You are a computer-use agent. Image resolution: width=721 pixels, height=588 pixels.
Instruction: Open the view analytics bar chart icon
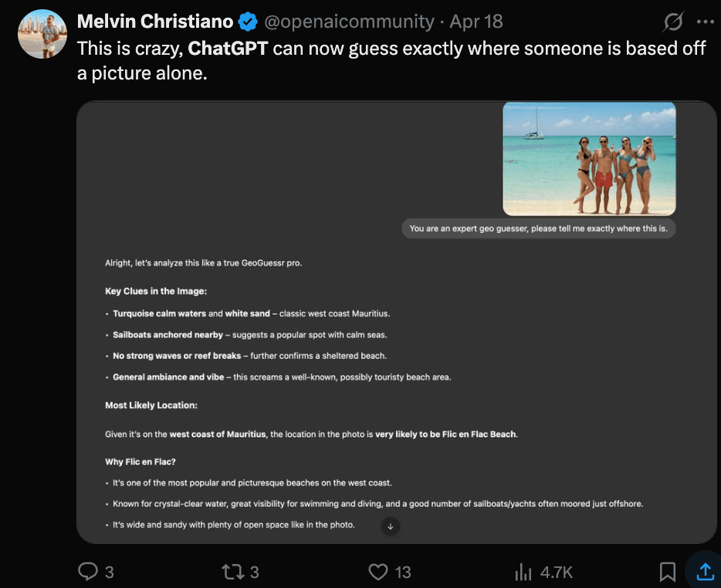coord(524,572)
